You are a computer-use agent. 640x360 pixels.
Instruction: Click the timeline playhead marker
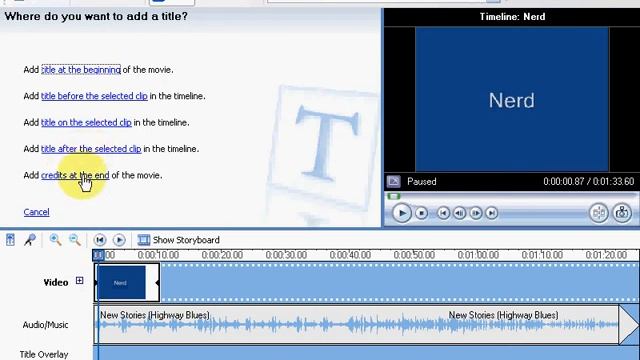pyautogui.click(x=98, y=255)
